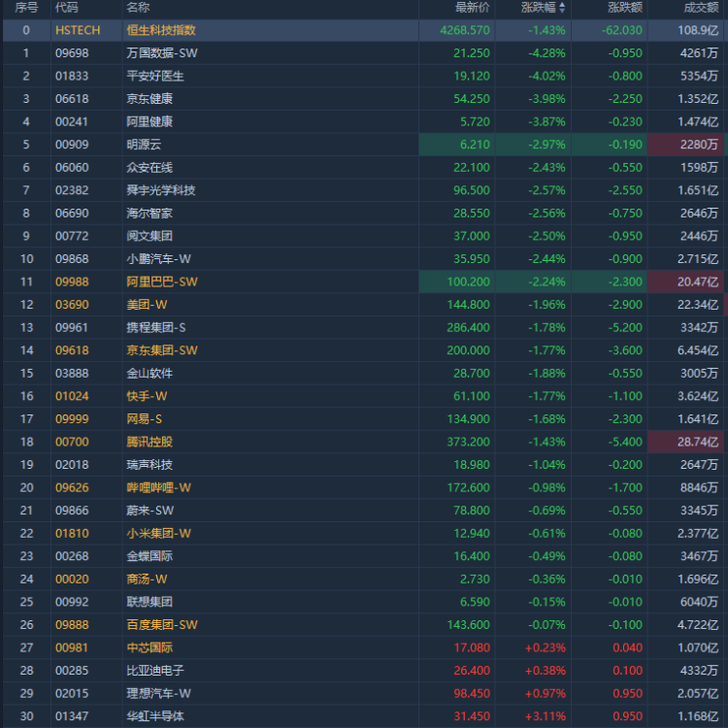
Task: Open stock 瑞声科技
Action: click(149, 465)
